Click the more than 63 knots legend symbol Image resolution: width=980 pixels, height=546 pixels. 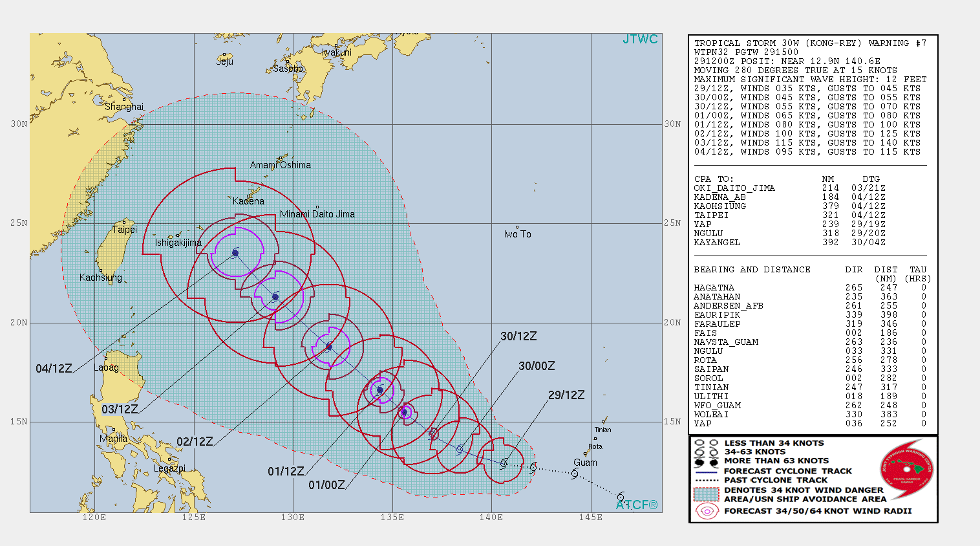click(x=705, y=462)
